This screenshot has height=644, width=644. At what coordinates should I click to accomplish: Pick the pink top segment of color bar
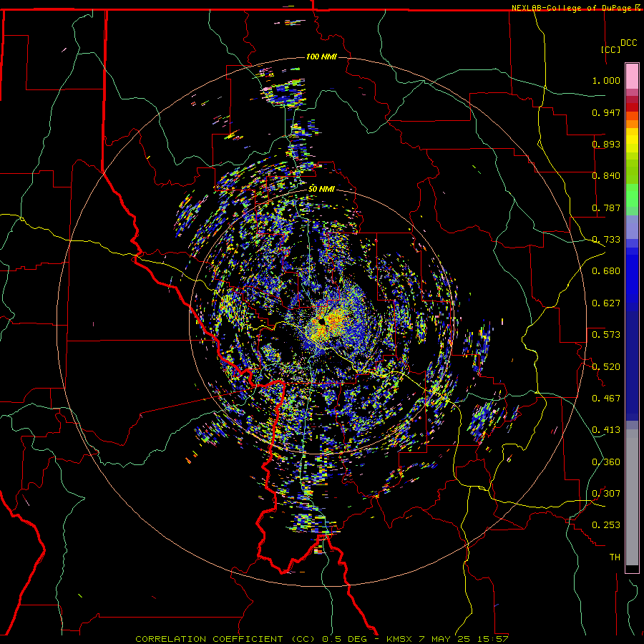click(632, 77)
